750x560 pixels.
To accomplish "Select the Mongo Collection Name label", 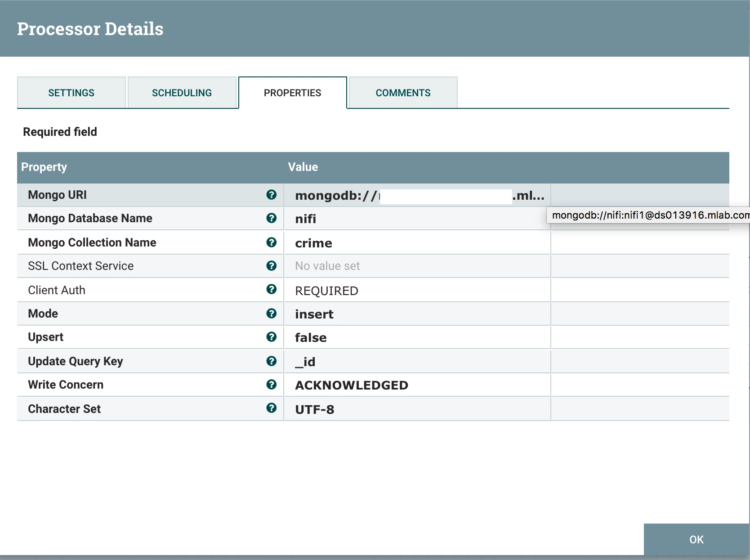I will 92,242.
